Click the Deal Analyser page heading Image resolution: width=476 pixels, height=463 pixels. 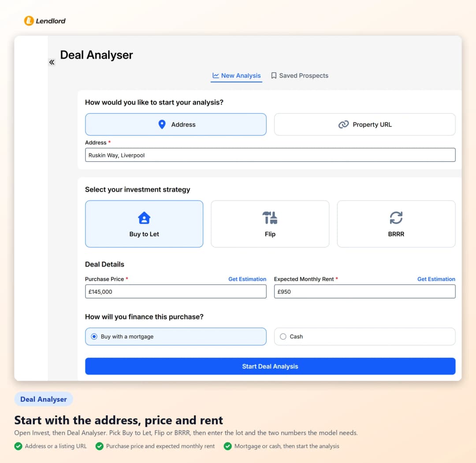[x=97, y=55]
